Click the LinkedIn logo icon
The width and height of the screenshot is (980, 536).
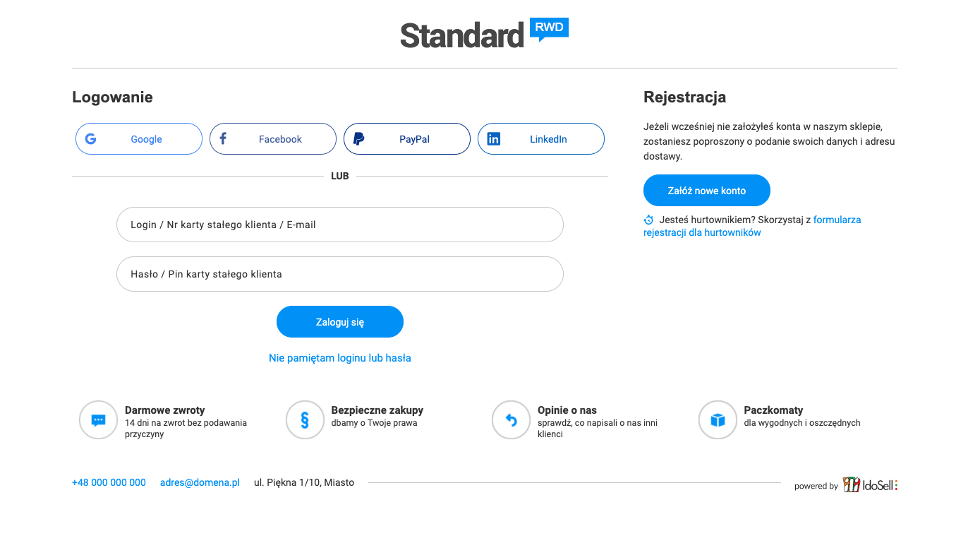[x=494, y=139]
